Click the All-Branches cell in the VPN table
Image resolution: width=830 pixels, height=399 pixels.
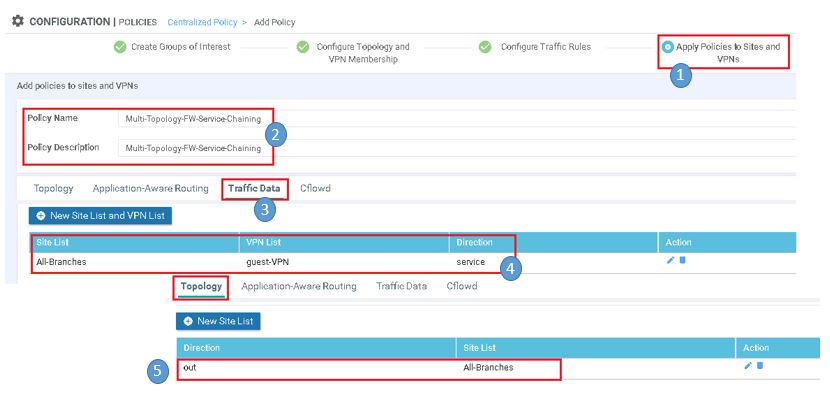pos(61,262)
